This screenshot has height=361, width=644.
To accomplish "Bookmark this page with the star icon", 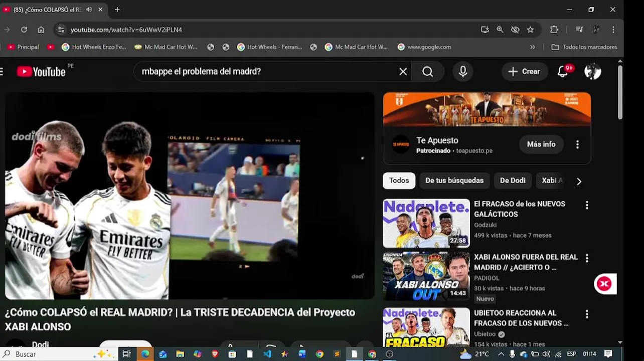I will coord(530,30).
